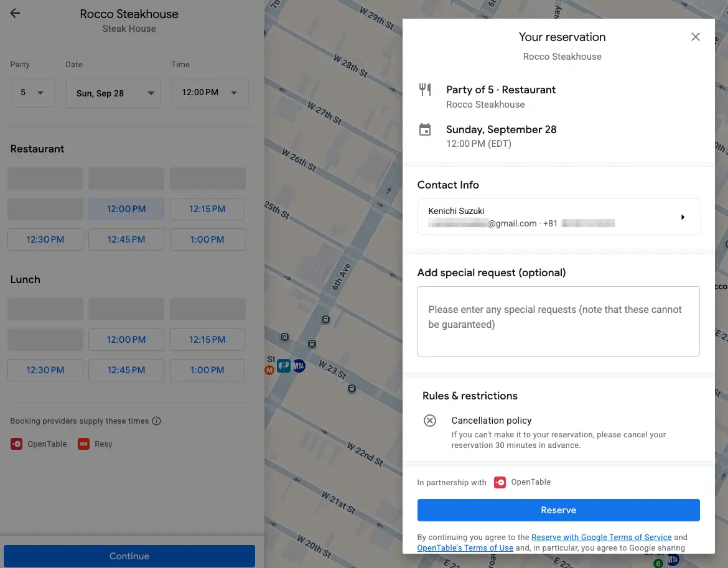Click the blue Reserve button
The width and height of the screenshot is (728, 568).
coord(559,510)
